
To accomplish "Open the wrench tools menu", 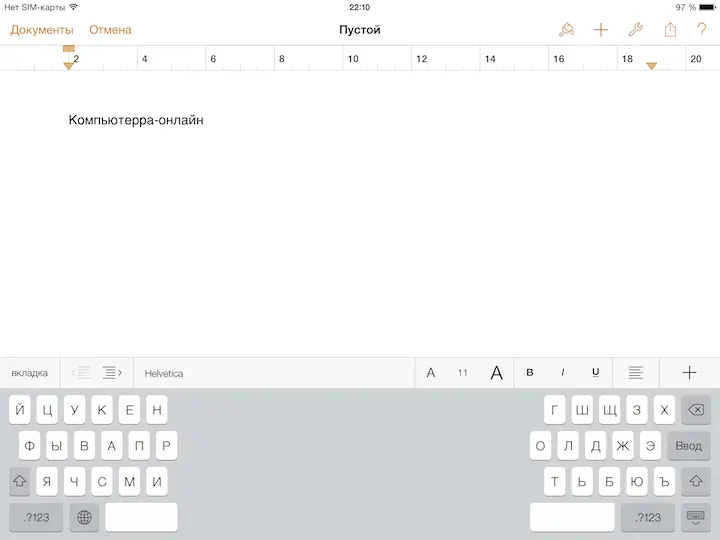I will pyautogui.click(x=636, y=30).
